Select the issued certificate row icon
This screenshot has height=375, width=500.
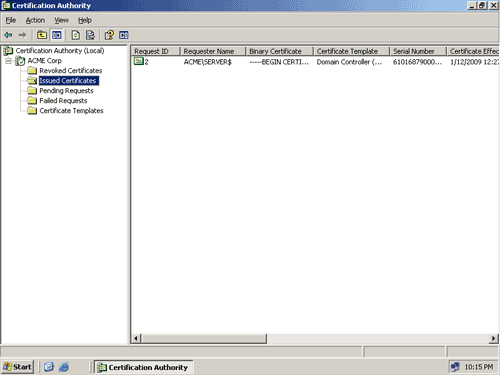tap(138, 61)
